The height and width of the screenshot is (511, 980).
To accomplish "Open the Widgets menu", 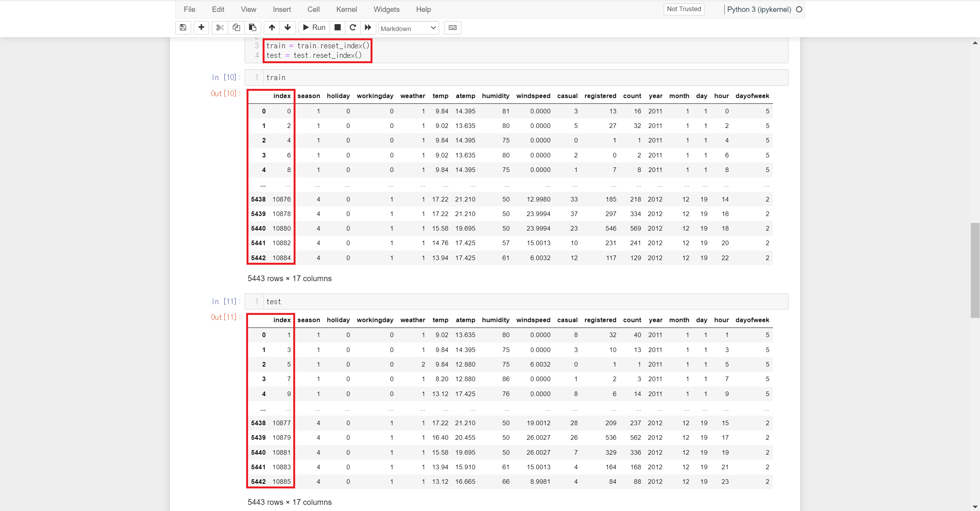I will (x=386, y=10).
